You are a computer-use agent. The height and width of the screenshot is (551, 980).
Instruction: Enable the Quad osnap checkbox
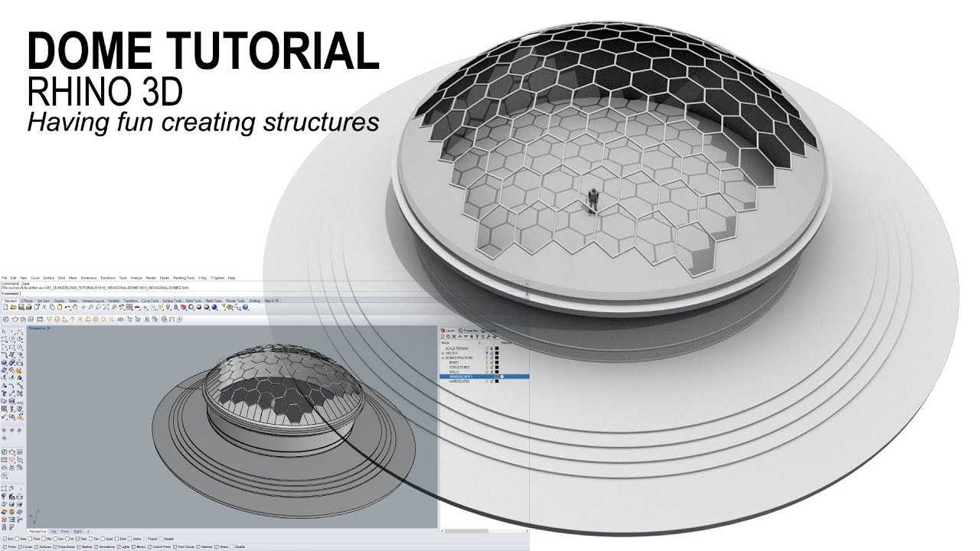point(103,539)
